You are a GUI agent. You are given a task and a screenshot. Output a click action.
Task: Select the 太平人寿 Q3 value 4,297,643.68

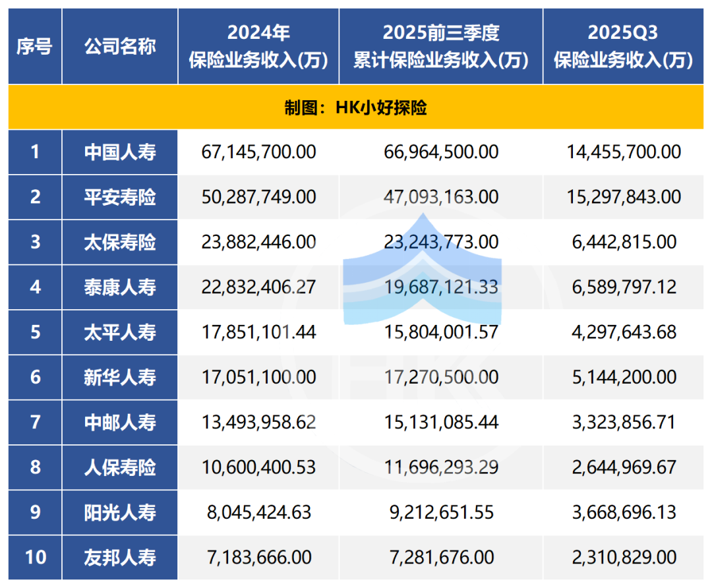[x=623, y=332]
